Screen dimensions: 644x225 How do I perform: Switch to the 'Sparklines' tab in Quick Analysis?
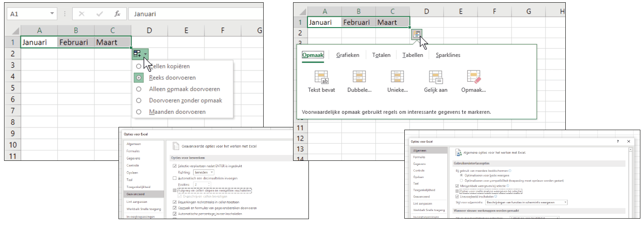448,55
